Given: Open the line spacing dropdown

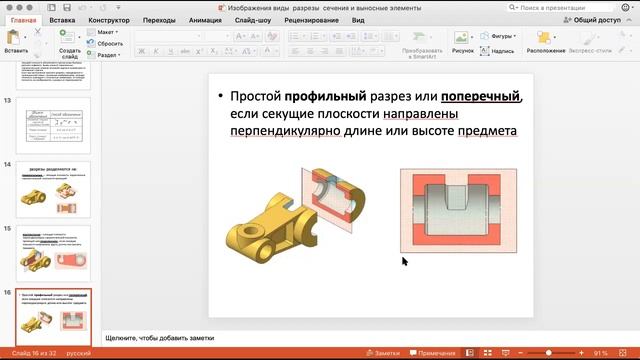Looking at the screenshot, I should tap(370, 37).
